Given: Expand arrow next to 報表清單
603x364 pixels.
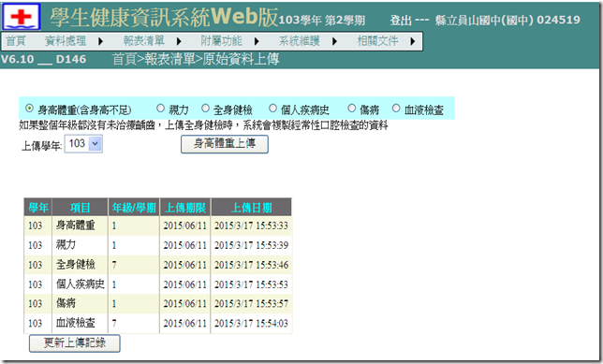Looking at the screenshot, I should click(179, 41).
